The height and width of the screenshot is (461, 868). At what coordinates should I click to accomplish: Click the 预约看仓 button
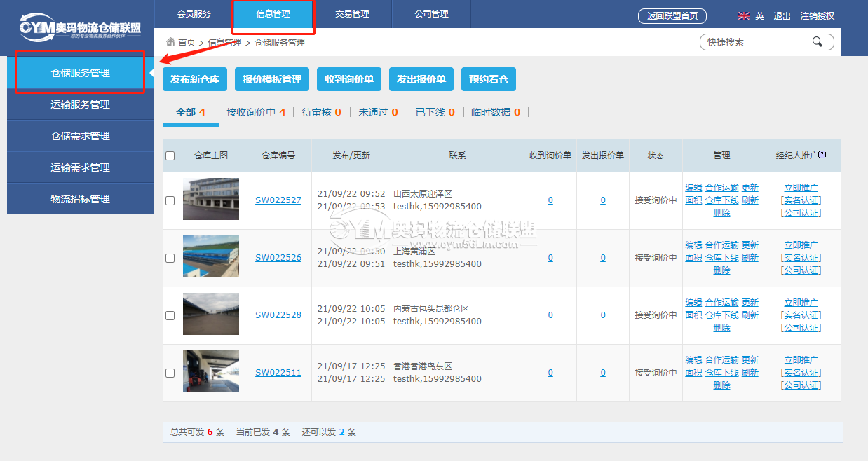pyautogui.click(x=489, y=79)
